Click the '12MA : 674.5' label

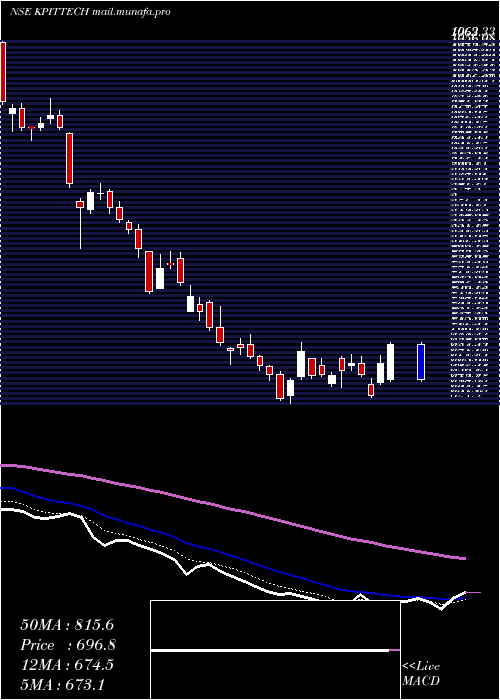[x=67, y=665]
